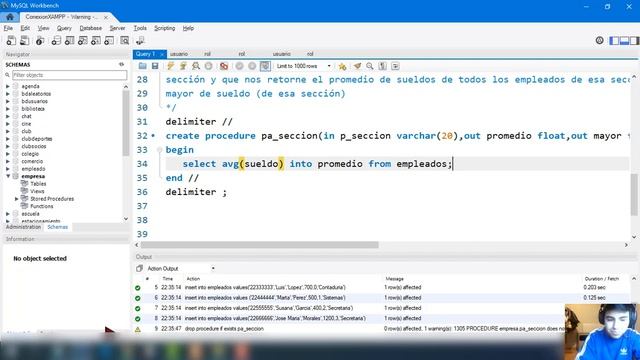Click the commit transaction icon
Screen dimensions: 640x360
click(240, 66)
